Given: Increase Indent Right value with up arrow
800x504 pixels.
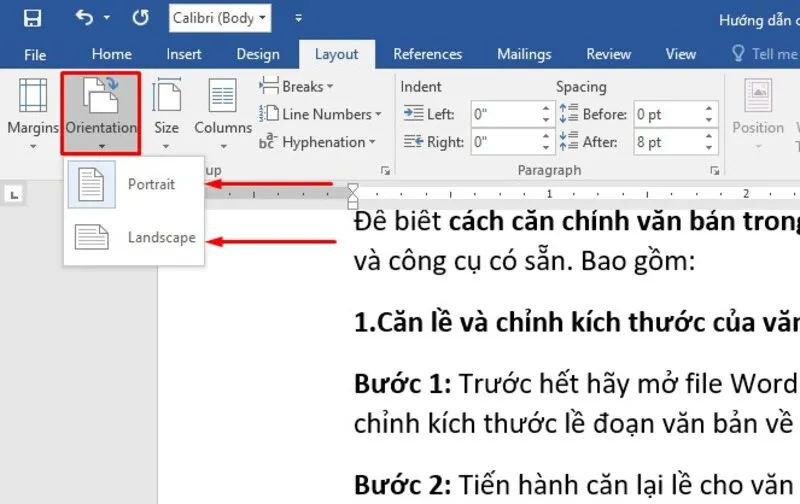Looking at the screenshot, I should [546, 136].
